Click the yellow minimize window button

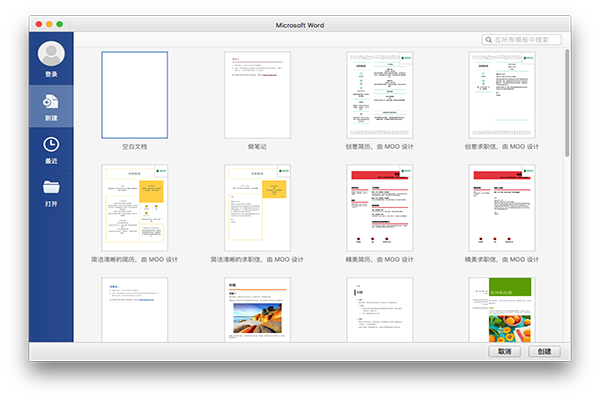(x=49, y=24)
